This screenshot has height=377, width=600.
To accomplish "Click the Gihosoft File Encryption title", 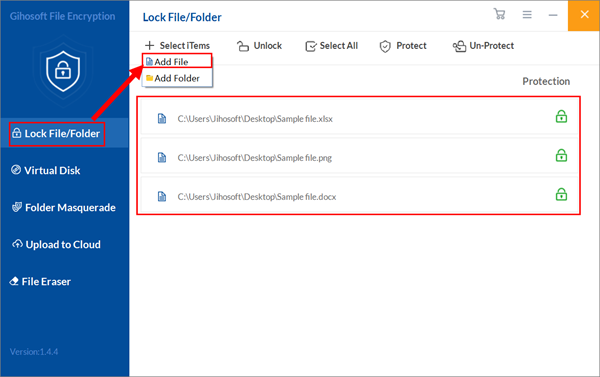I will pyautogui.click(x=62, y=16).
